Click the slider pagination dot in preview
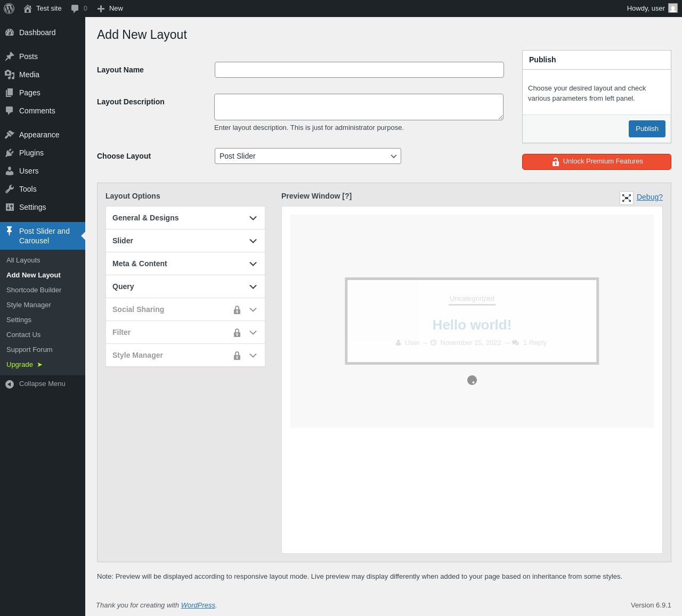The width and height of the screenshot is (682, 616). (472, 380)
